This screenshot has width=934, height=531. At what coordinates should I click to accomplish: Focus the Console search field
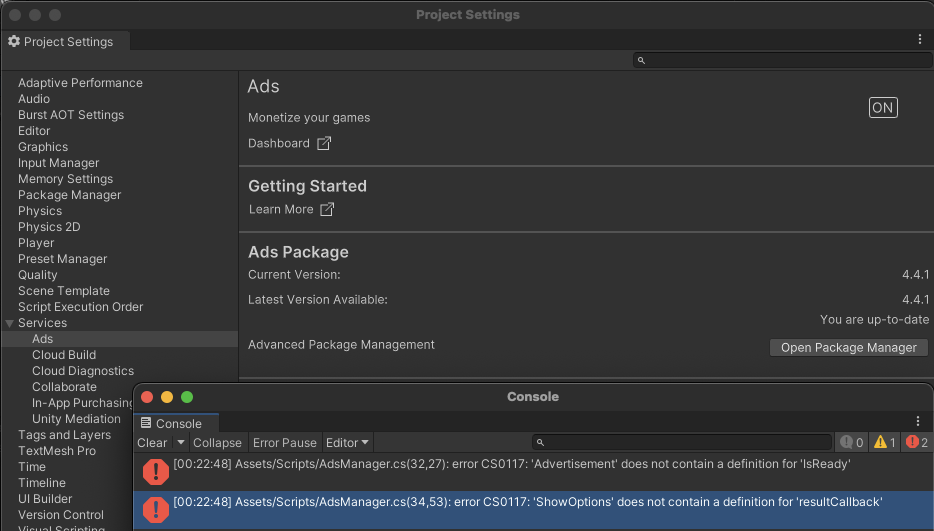point(681,442)
